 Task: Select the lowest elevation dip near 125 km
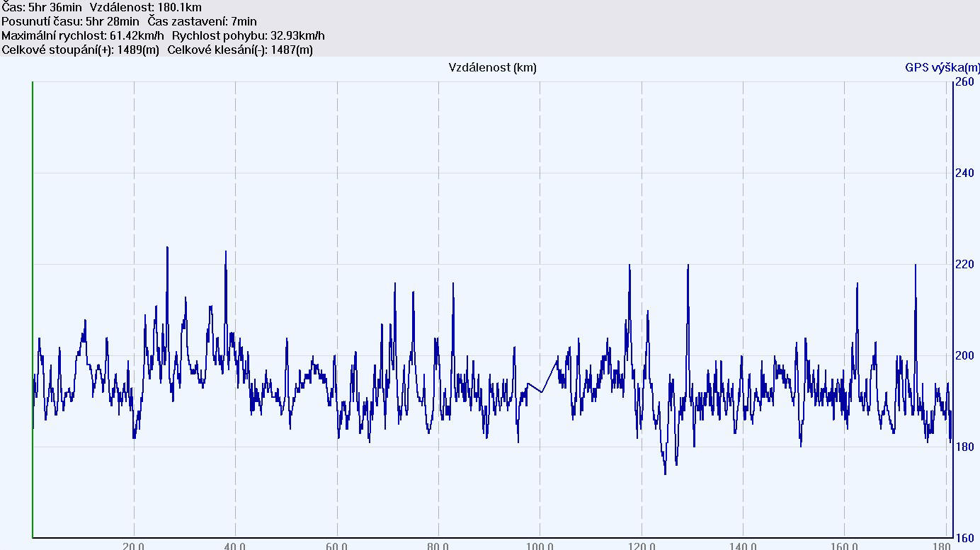pyautogui.click(x=665, y=473)
